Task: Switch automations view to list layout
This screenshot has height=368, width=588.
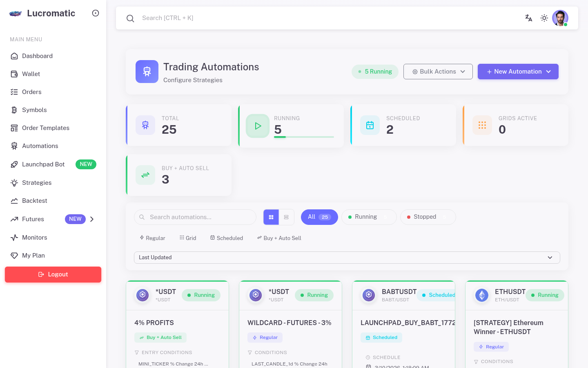Action: pos(286,217)
